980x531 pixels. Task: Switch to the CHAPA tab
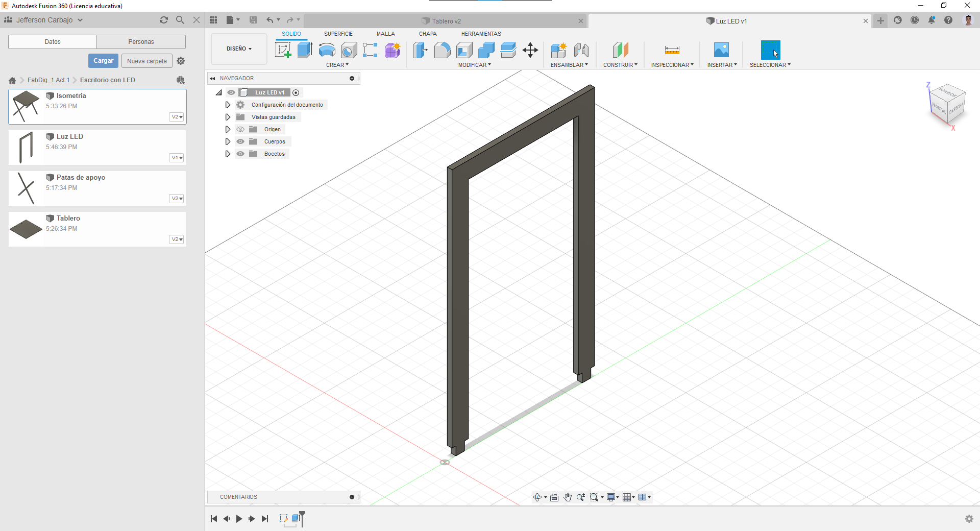point(428,34)
